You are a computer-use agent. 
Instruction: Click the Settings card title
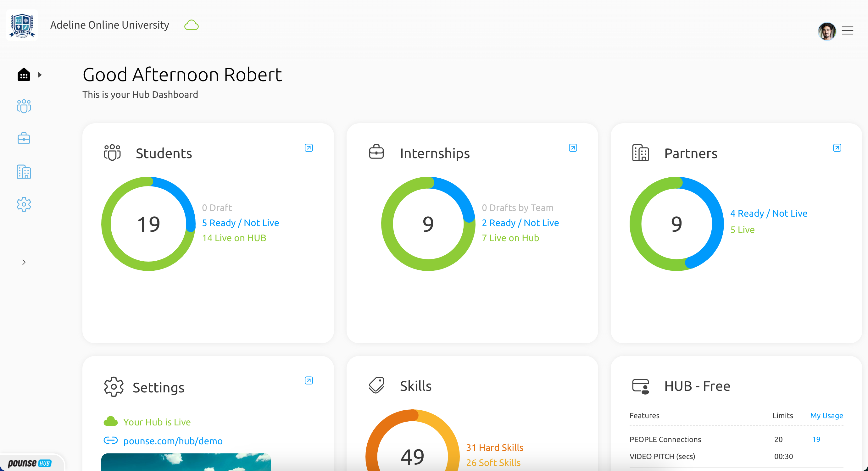click(159, 387)
